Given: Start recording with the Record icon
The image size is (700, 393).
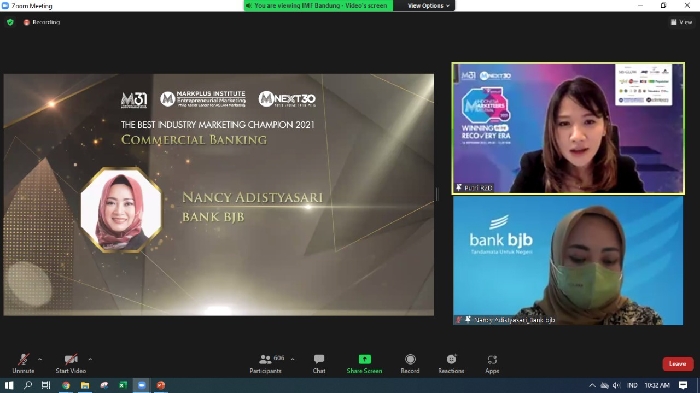Looking at the screenshot, I should coord(410,364).
